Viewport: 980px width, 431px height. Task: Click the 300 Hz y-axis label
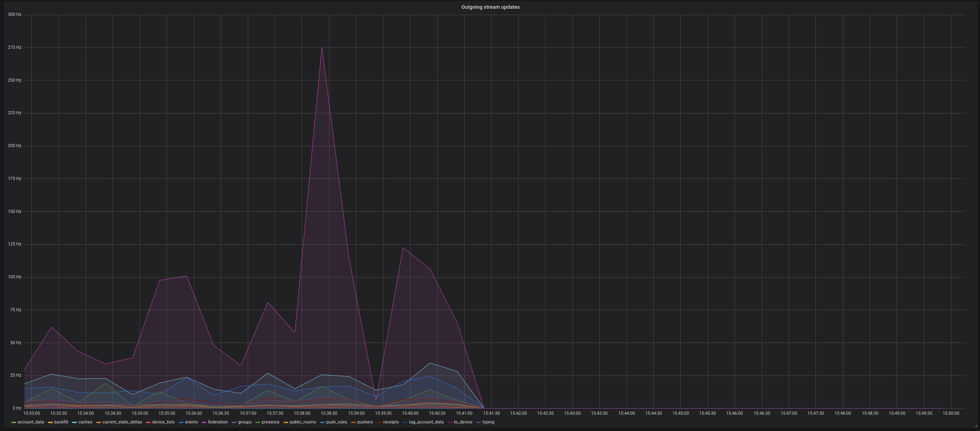(x=14, y=15)
